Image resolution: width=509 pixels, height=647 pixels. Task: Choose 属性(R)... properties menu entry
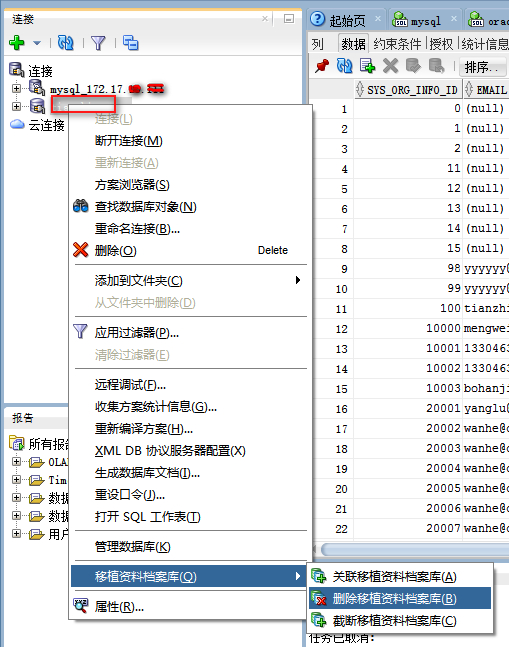119,606
